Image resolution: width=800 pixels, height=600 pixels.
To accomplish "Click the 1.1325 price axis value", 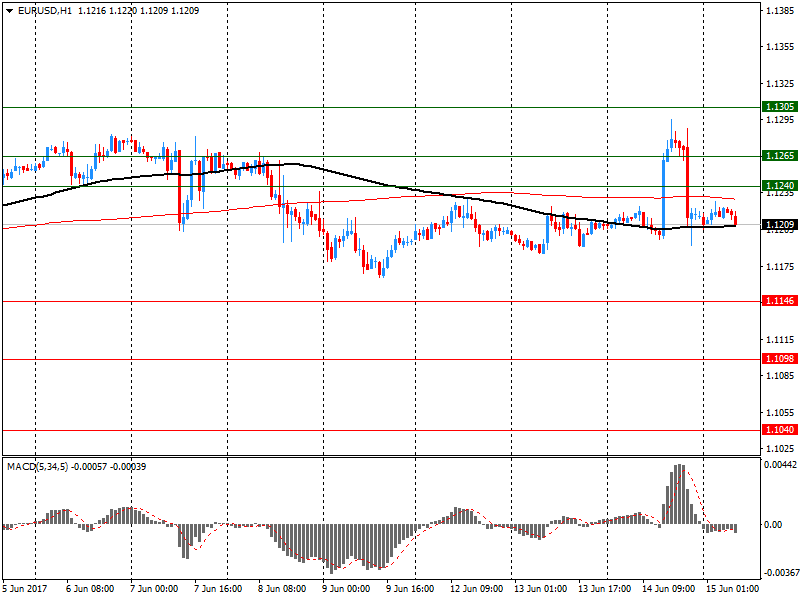I will coord(780,84).
